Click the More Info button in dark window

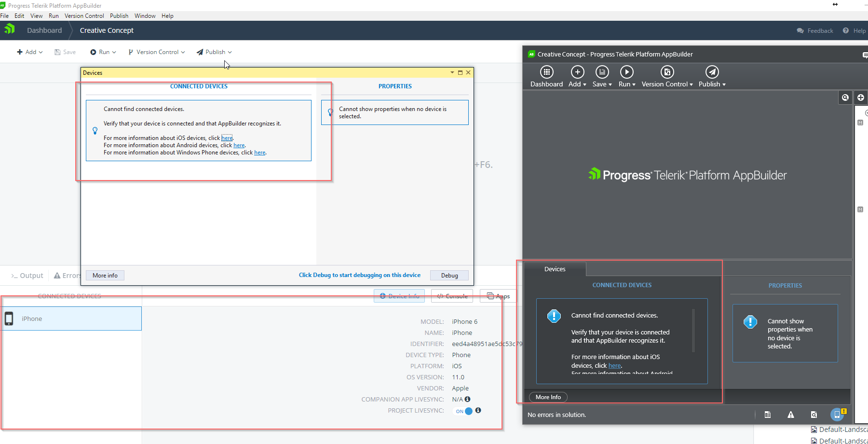coord(548,397)
